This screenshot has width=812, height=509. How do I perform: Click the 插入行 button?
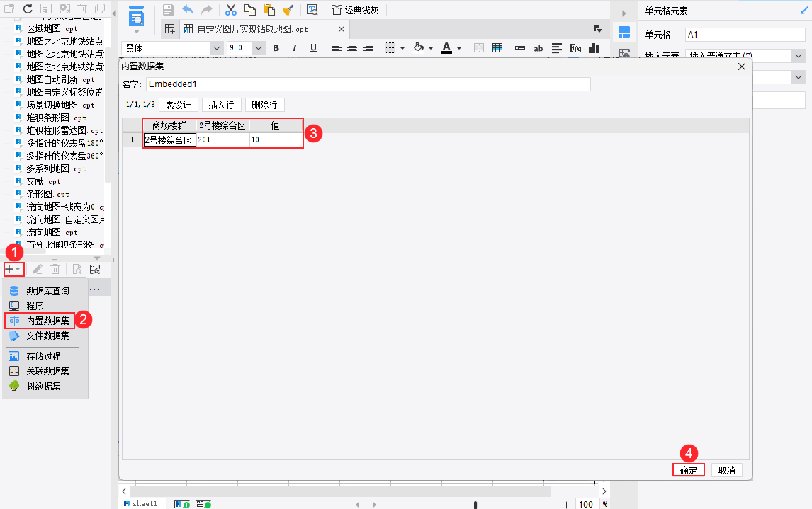tap(221, 105)
